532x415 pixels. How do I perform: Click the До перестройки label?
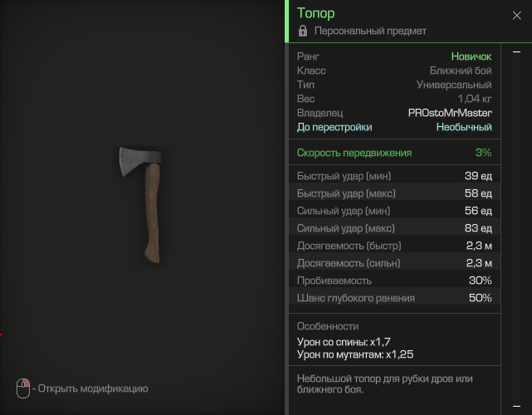point(334,127)
